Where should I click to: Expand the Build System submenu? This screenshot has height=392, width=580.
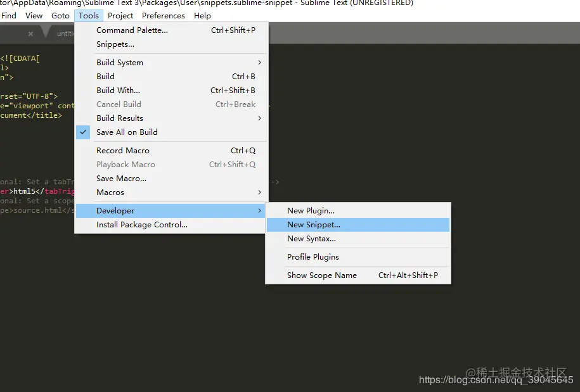(171, 63)
